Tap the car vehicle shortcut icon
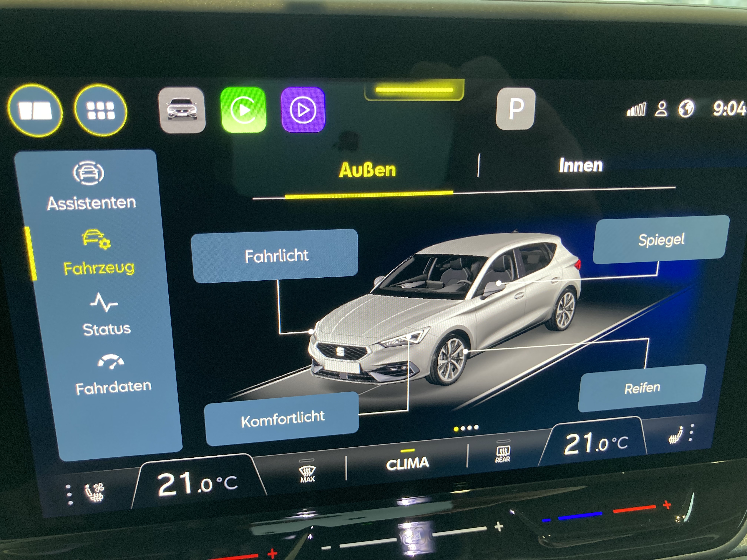This screenshot has height=560, width=747. tap(182, 110)
